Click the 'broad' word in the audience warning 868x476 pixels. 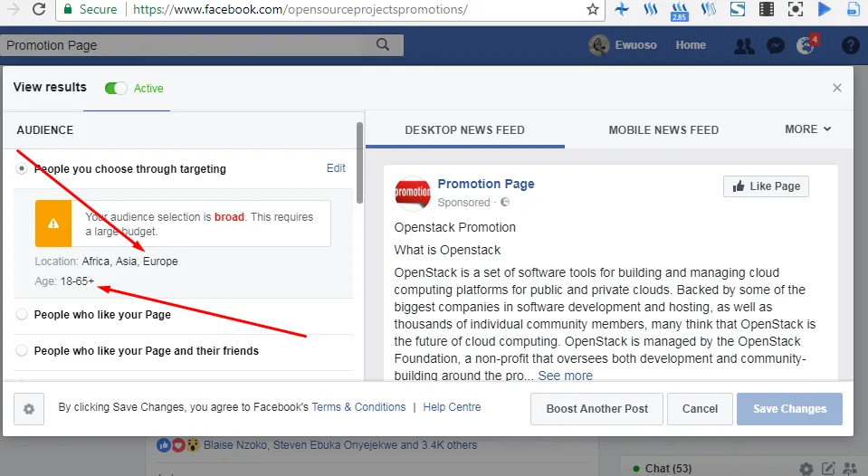pyautogui.click(x=229, y=217)
